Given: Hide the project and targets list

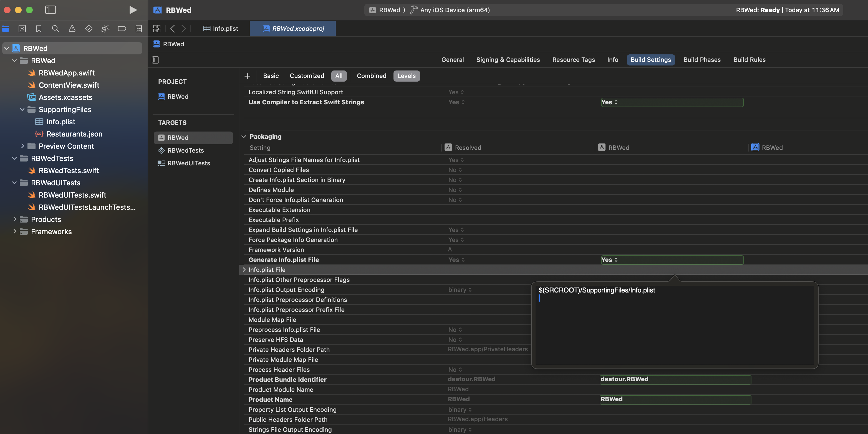Looking at the screenshot, I should [155, 60].
